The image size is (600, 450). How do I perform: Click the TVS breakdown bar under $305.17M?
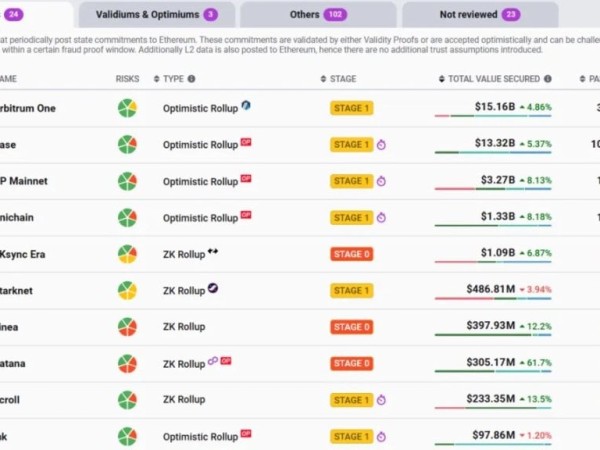(x=493, y=371)
